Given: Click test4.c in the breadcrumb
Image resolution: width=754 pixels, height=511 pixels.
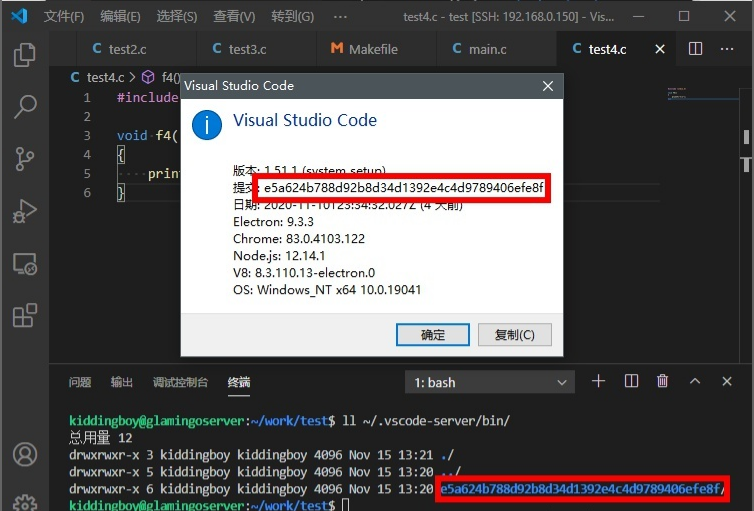Looking at the screenshot, I should pyautogui.click(x=105, y=77).
